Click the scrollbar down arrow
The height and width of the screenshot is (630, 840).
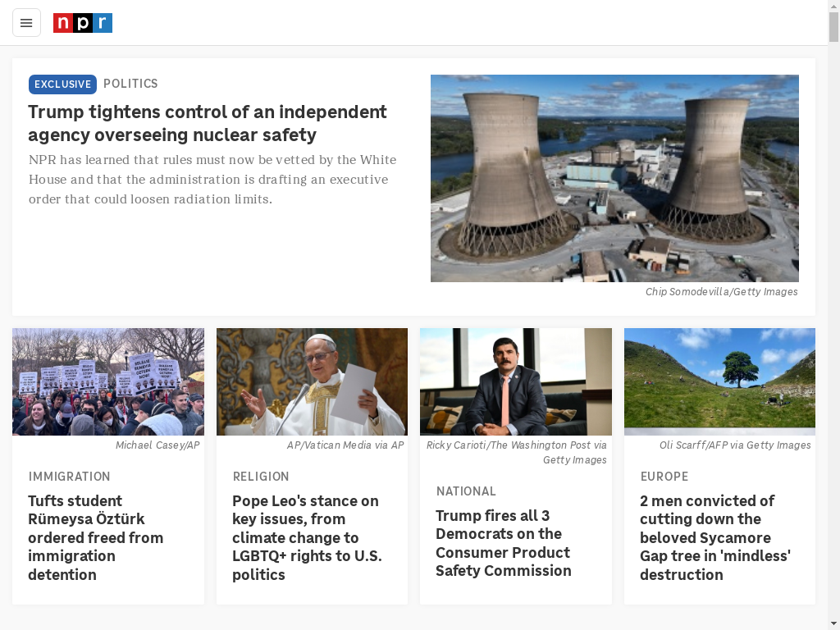click(833, 624)
